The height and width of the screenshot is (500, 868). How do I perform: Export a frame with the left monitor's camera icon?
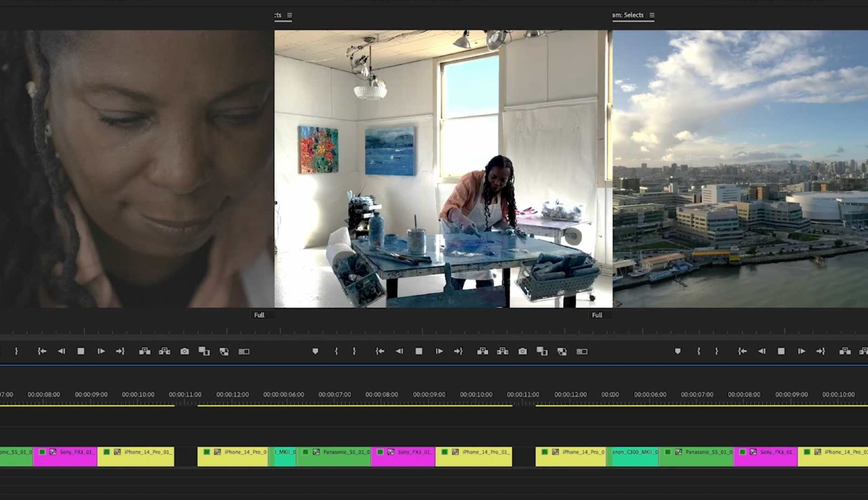tap(185, 351)
